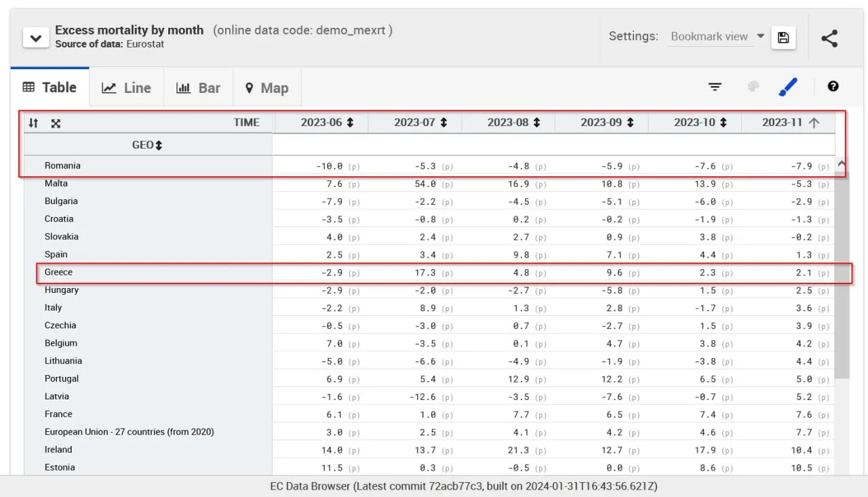Viewport: 868px width, 497px height.
Task: Click the greyed color palette icon
Action: 753,87
